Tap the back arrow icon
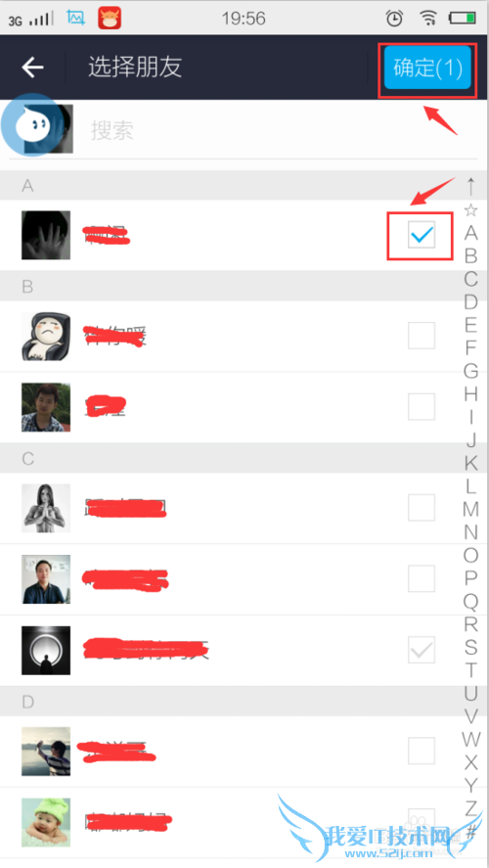This screenshot has width=489, height=868. point(32,68)
